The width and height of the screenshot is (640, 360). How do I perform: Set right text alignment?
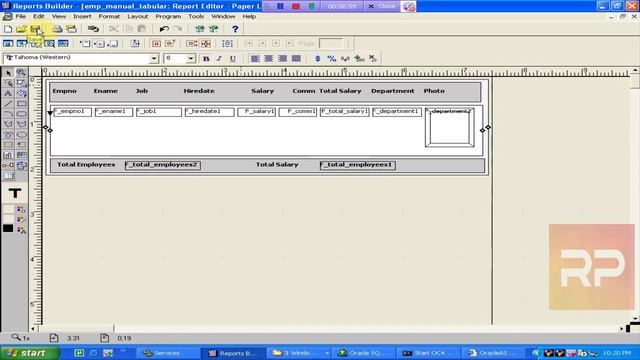pyautogui.click(x=282, y=58)
